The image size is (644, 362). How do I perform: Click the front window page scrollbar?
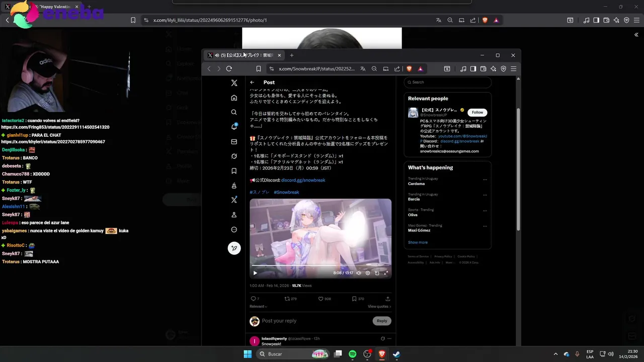518,169
